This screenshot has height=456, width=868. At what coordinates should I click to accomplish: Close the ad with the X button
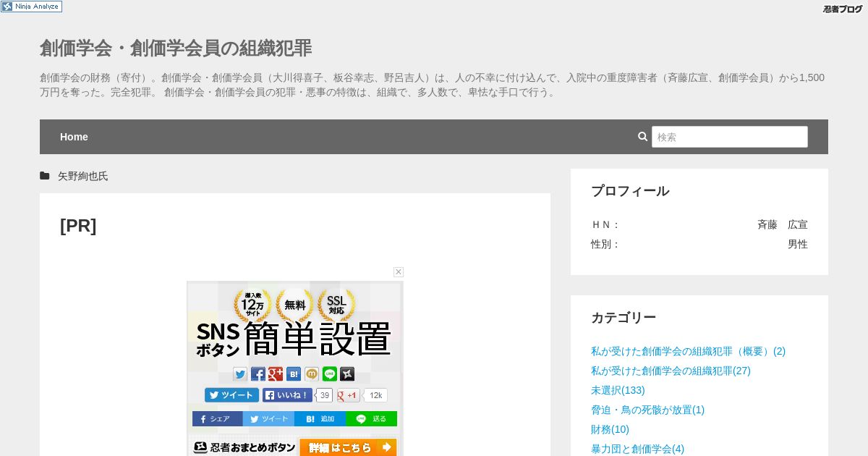(399, 272)
